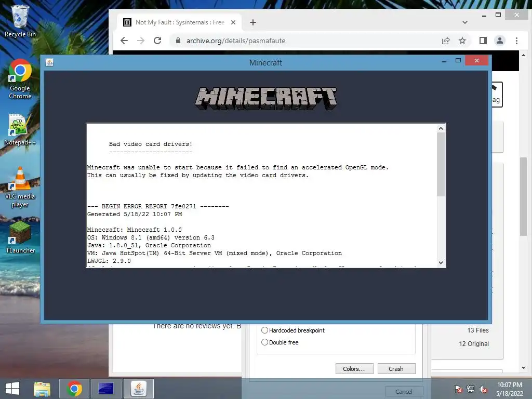
Task: Click the 'OS: Windows 8.1 (amd64)' line
Action: pos(151,237)
